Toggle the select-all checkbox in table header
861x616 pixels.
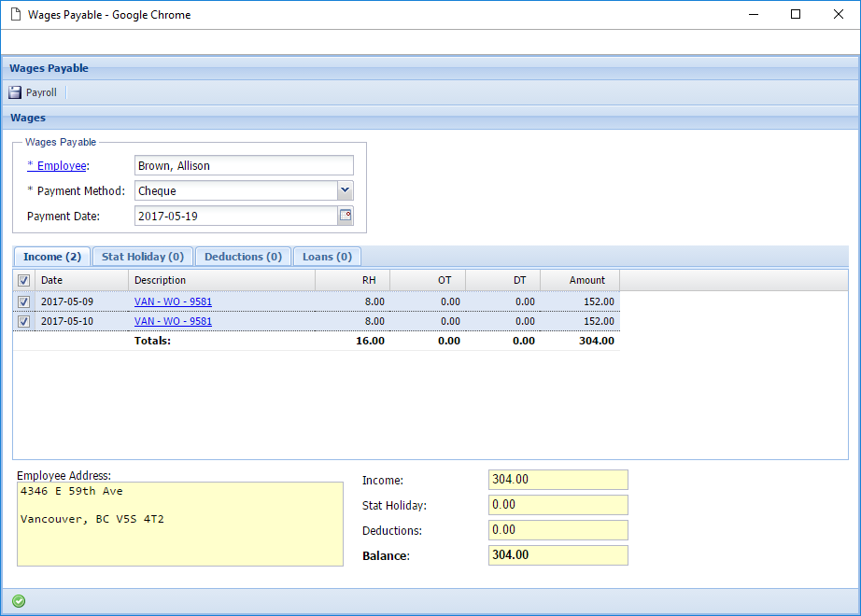click(x=23, y=280)
